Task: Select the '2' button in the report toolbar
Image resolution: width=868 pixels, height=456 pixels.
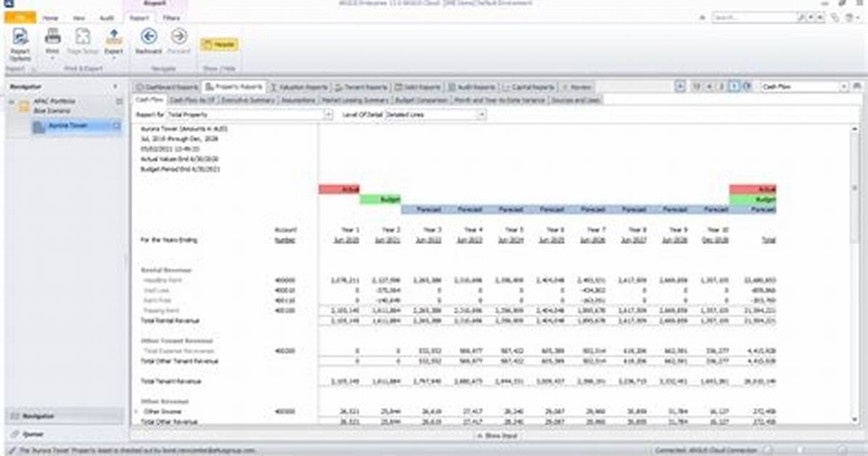Action: [721, 86]
